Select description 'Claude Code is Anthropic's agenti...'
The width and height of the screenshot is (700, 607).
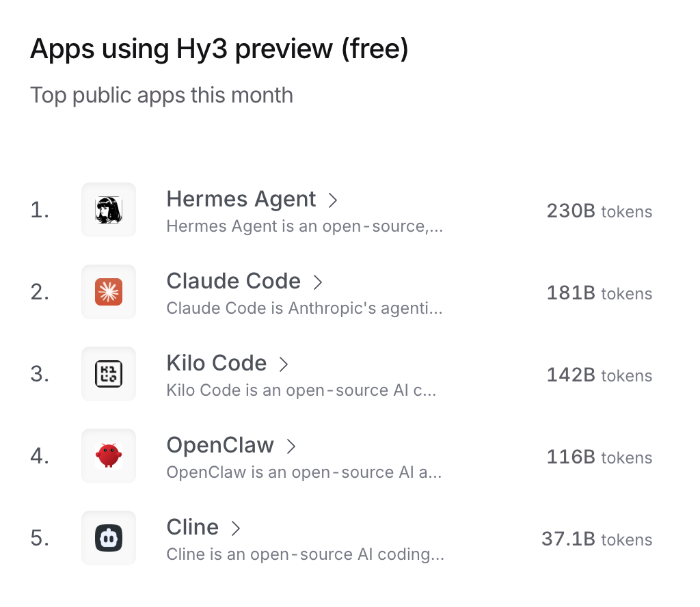coord(304,308)
